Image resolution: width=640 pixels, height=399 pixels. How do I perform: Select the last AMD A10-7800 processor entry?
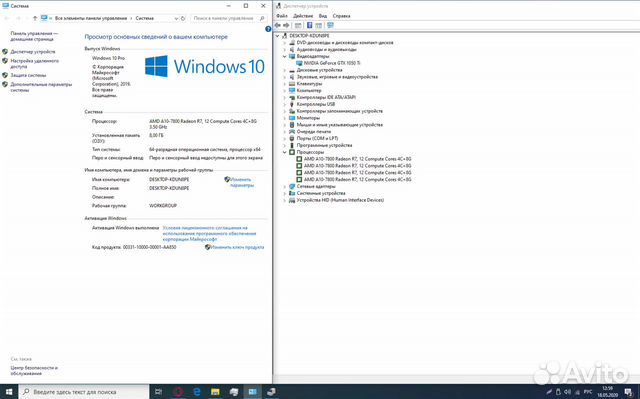point(357,180)
